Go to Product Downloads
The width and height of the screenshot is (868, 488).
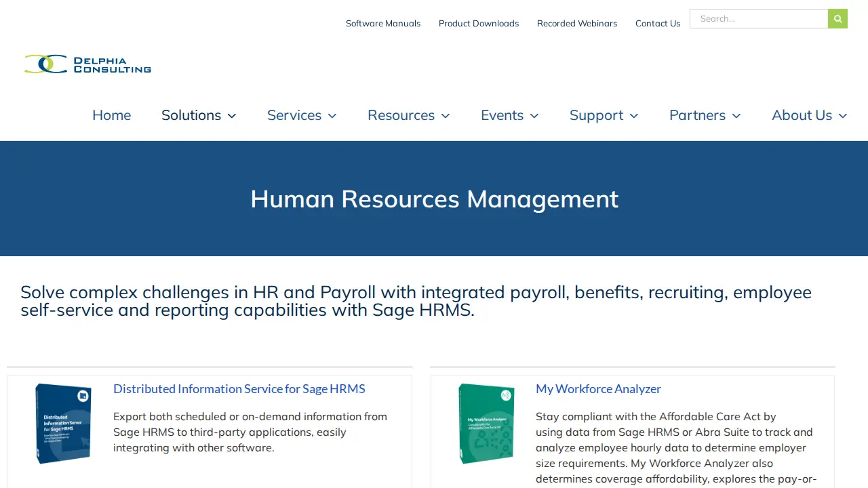(479, 24)
